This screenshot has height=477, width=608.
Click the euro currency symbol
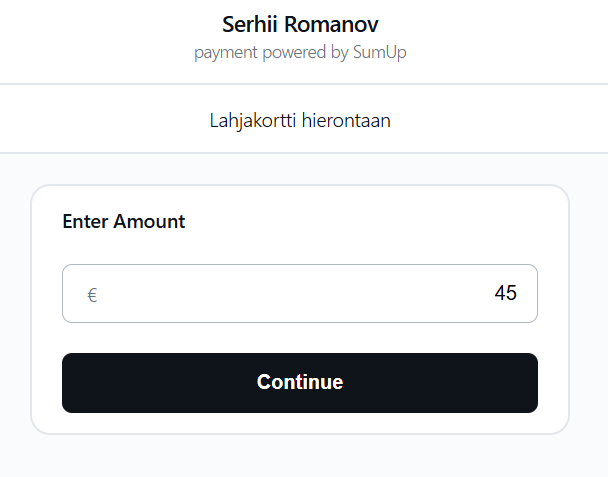tap(92, 295)
